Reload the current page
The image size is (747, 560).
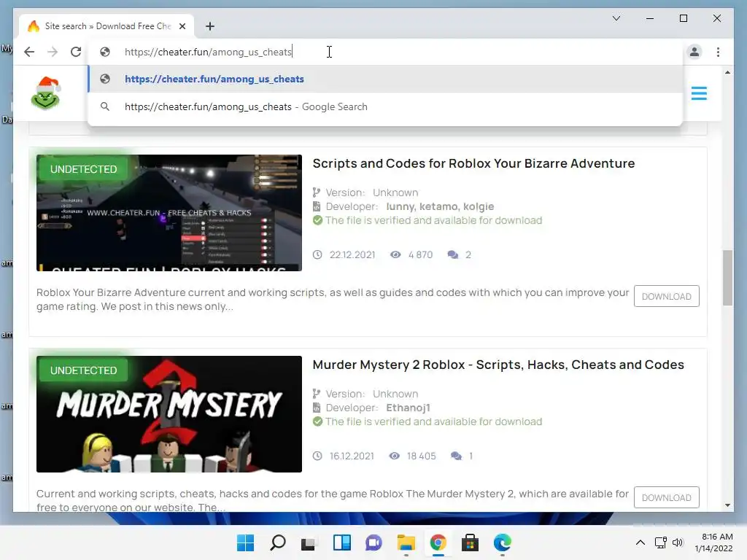pos(76,52)
